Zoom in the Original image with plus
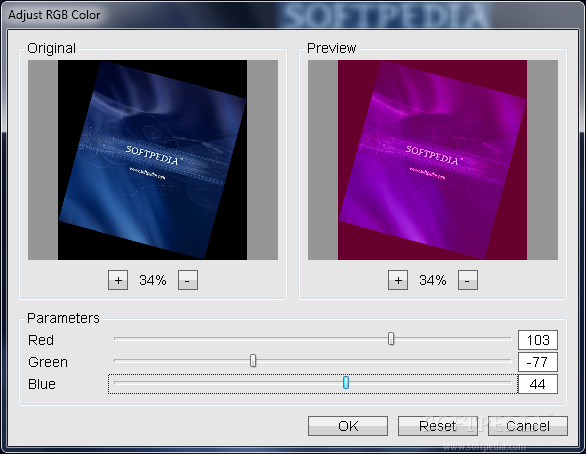This screenshot has width=586, height=454. pyautogui.click(x=118, y=280)
